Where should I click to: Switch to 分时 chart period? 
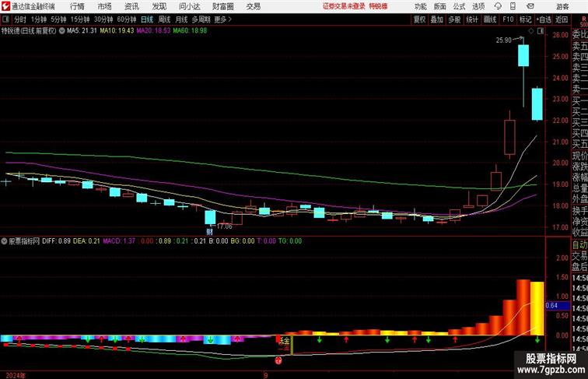20,19
